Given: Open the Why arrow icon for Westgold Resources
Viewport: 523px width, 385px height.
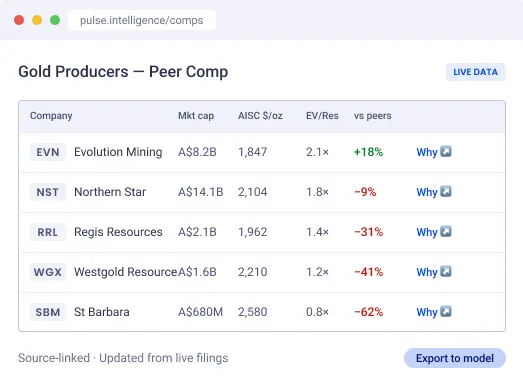Looking at the screenshot, I should [x=446, y=272].
